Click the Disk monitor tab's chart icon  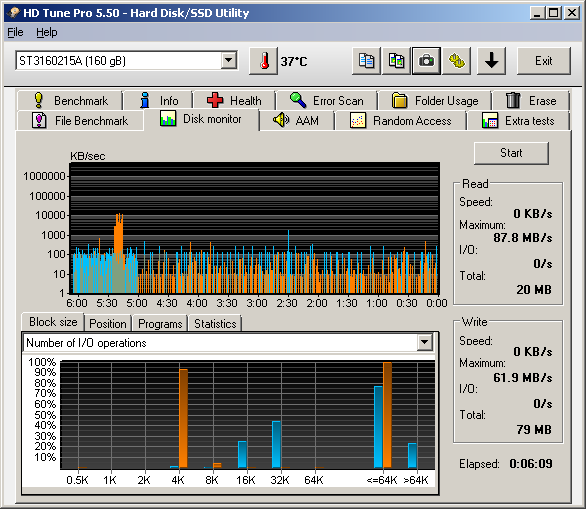[168, 118]
